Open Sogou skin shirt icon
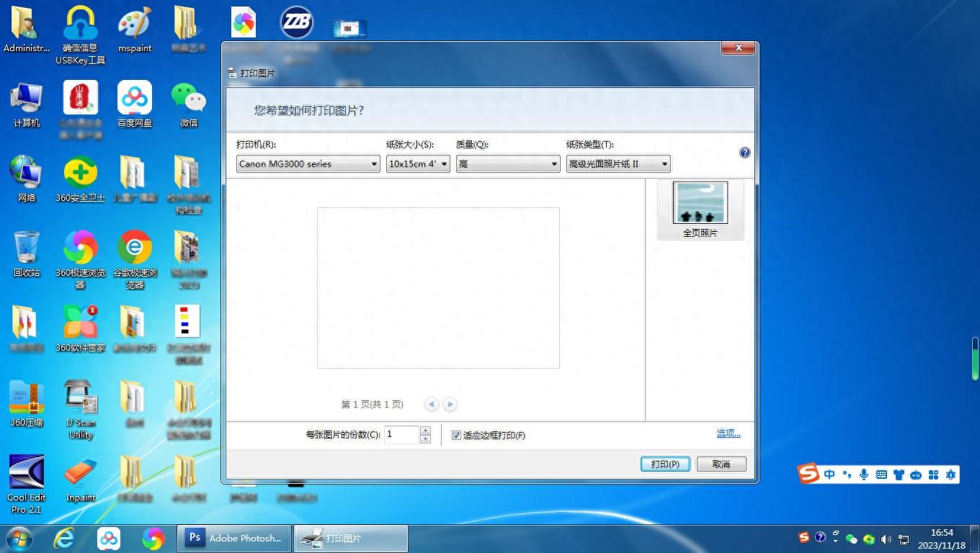 [x=899, y=475]
